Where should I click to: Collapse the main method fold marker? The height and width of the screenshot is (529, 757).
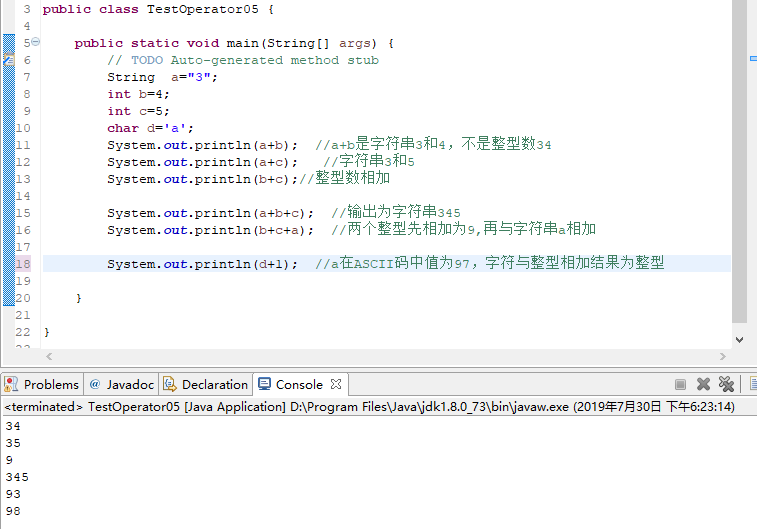pyautogui.click(x=35, y=42)
